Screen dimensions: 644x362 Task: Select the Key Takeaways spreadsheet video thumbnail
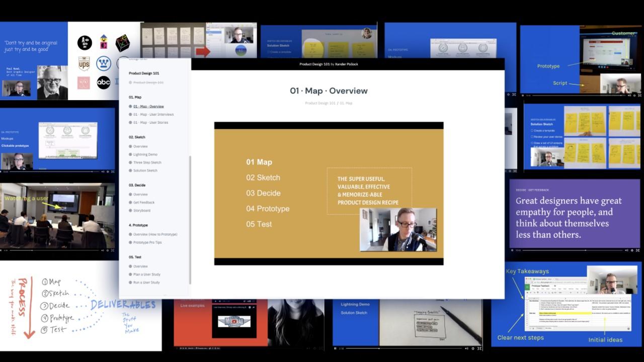pos(567,304)
